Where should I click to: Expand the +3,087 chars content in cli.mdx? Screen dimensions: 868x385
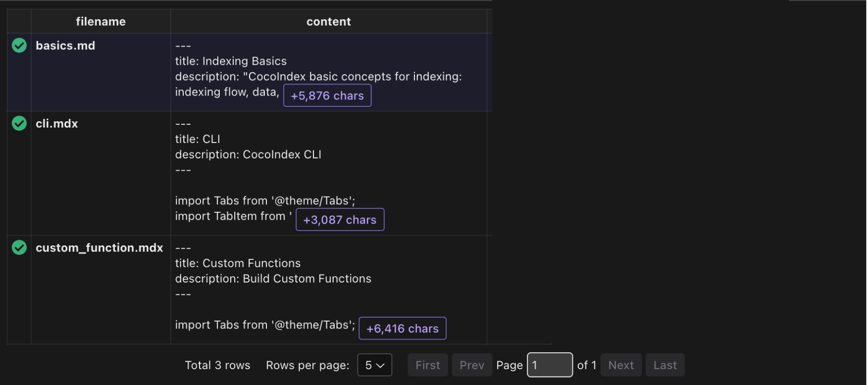click(x=340, y=219)
